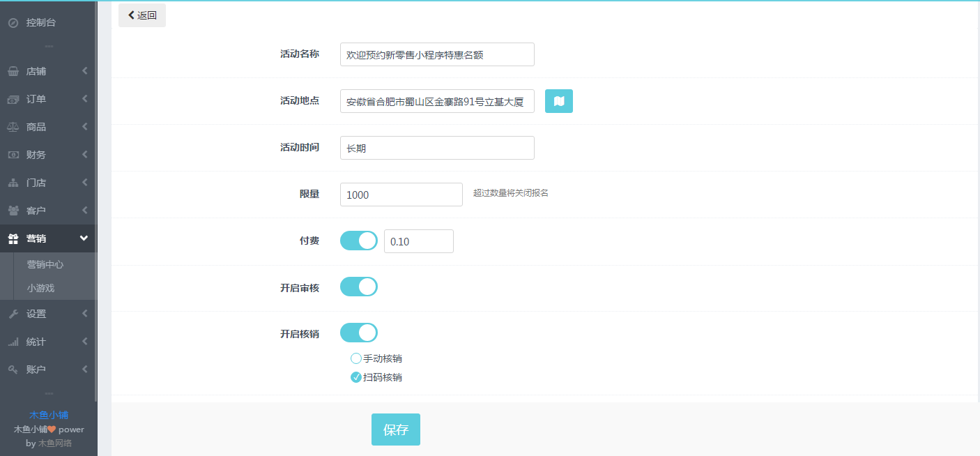Open 小游戏 submenu item
Image resolution: width=980 pixels, height=456 pixels.
40,288
